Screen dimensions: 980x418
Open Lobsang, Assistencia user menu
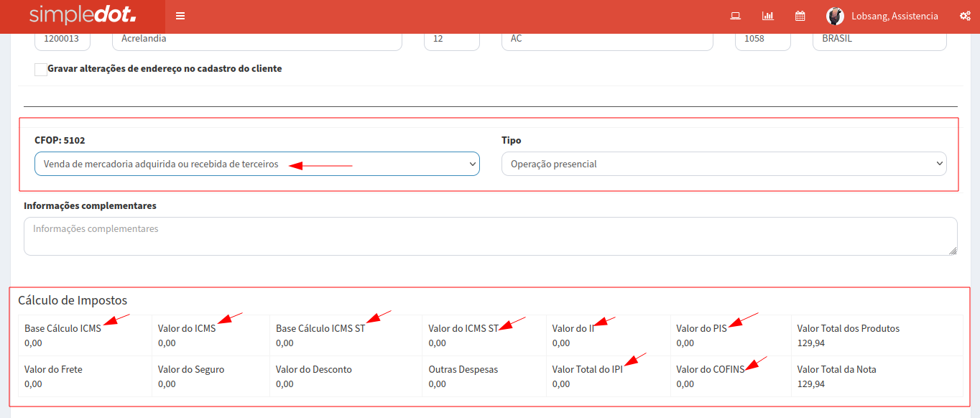[x=895, y=16]
